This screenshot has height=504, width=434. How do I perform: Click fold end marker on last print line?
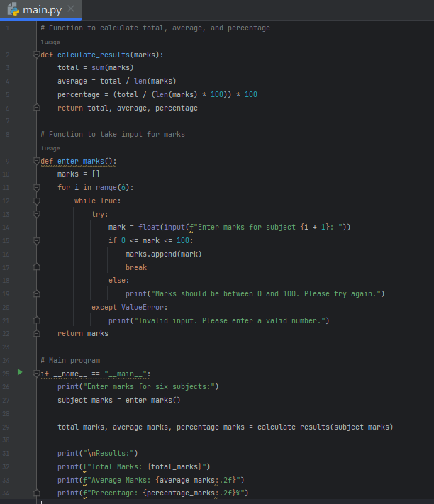[x=37, y=493]
